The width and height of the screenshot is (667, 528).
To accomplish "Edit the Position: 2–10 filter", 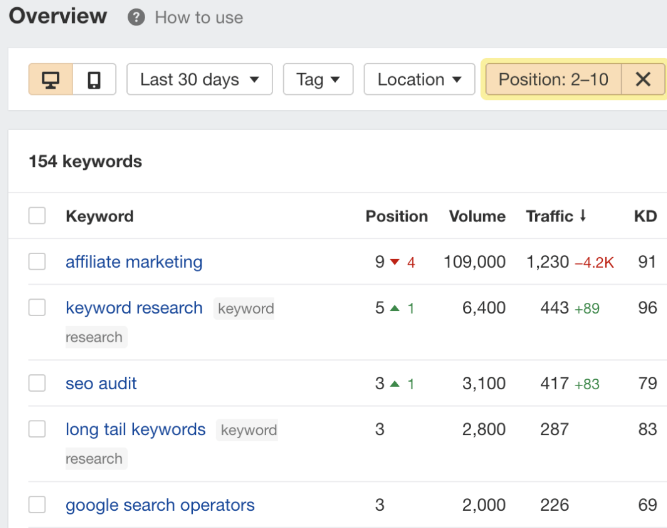I will click(x=553, y=79).
